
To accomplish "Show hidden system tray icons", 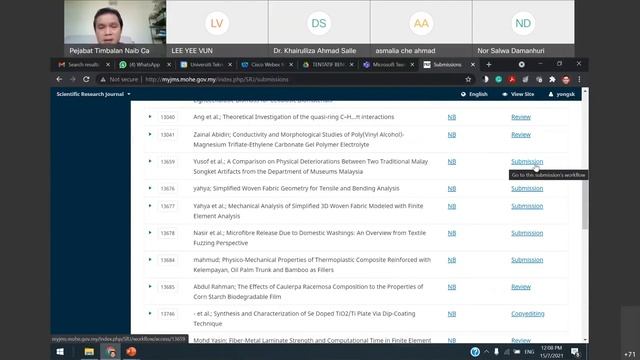I will point(487,351).
